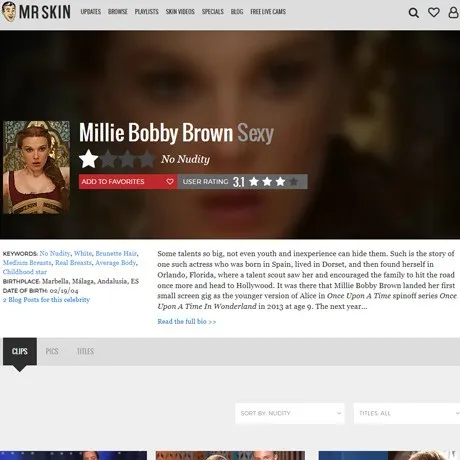Click the Add to Favorites button
Image resolution: width=460 pixels, height=460 pixels.
[128, 182]
